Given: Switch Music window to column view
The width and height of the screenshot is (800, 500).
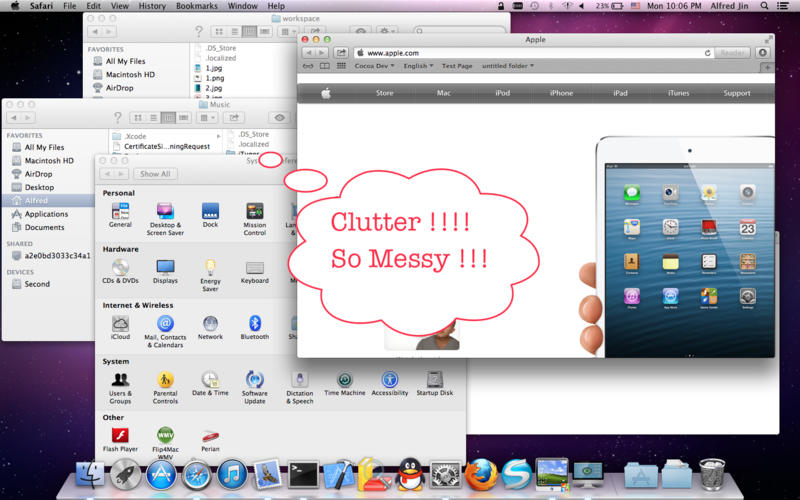Looking at the screenshot, I should pyautogui.click(x=168, y=118).
